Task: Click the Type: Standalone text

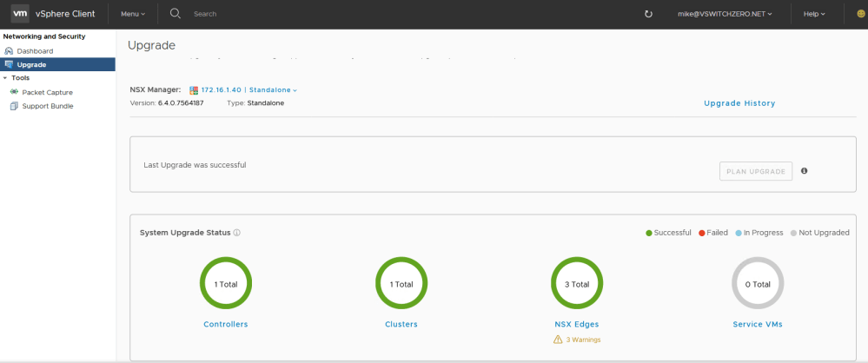Action: click(x=255, y=103)
